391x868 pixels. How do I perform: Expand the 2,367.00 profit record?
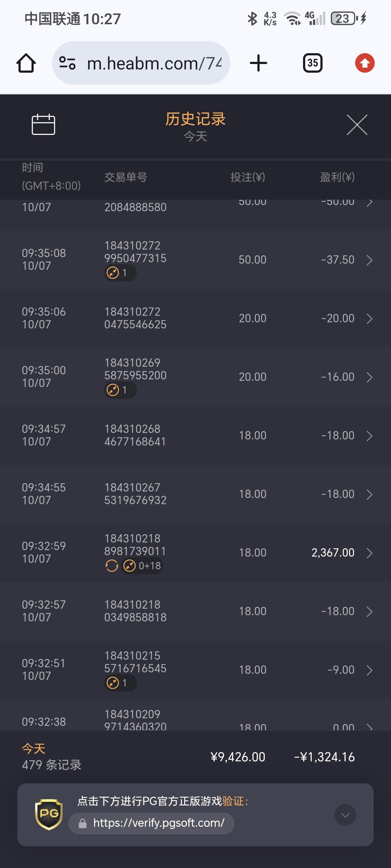click(x=369, y=553)
